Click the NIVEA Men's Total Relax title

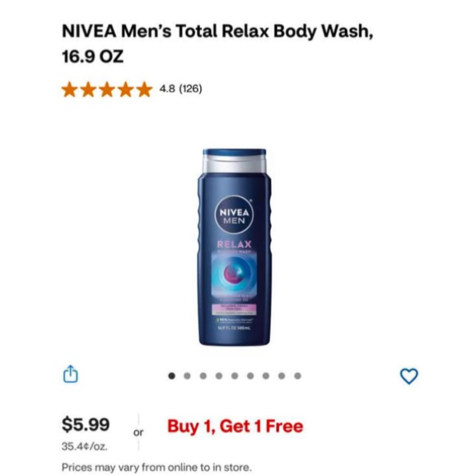(x=218, y=44)
